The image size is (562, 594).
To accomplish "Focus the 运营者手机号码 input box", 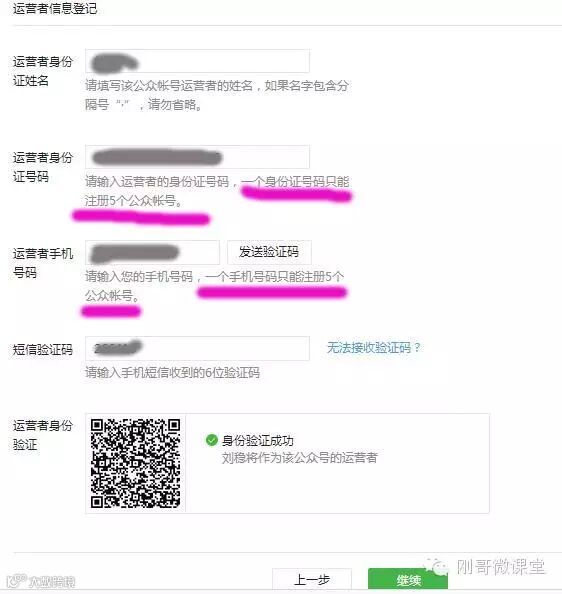I will point(152,252).
